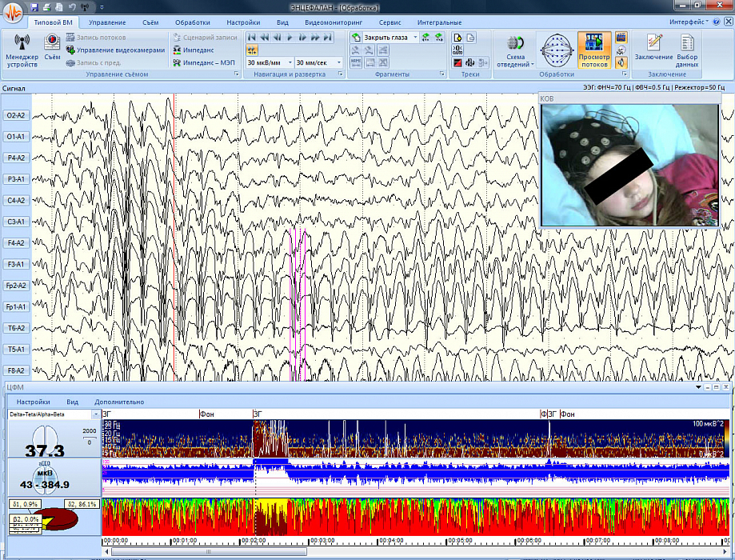735x560 pixels.
Task: Toggle the Просмотр потоков stream viewer
Action: (593, 50)
